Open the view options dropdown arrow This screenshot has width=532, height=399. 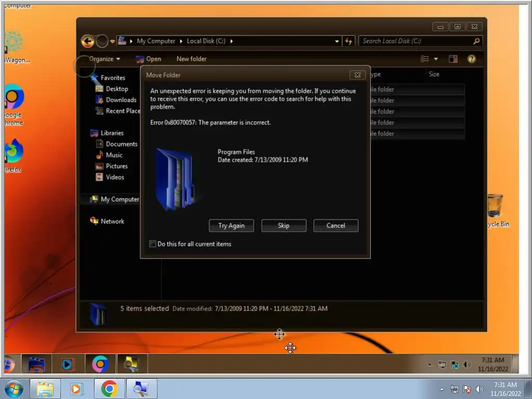point(436,59)
